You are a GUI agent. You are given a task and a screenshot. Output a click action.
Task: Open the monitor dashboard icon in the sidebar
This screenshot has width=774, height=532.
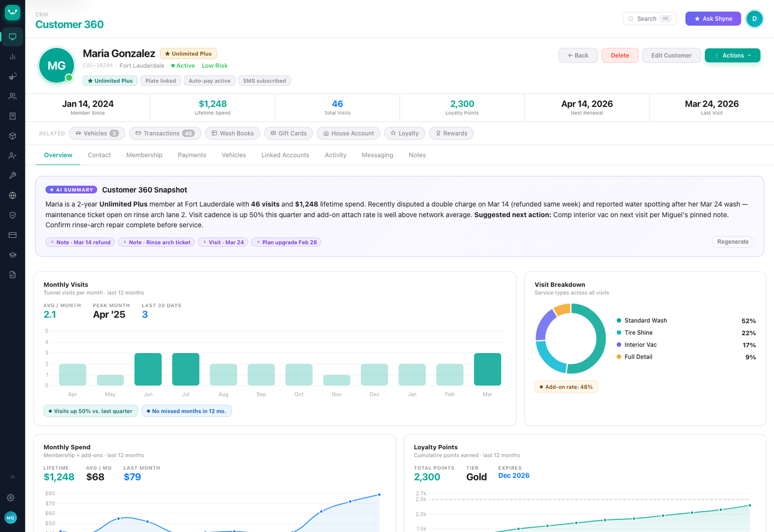(12, 37)
